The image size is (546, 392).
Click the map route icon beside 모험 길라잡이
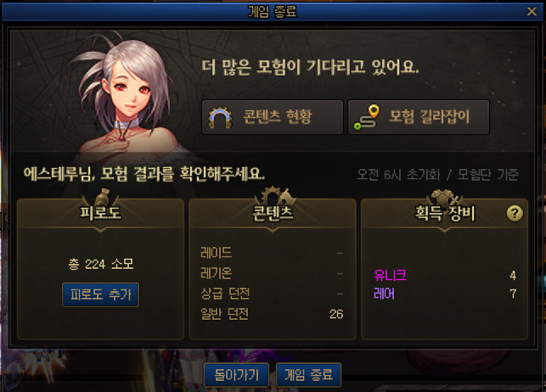point(366,117)
